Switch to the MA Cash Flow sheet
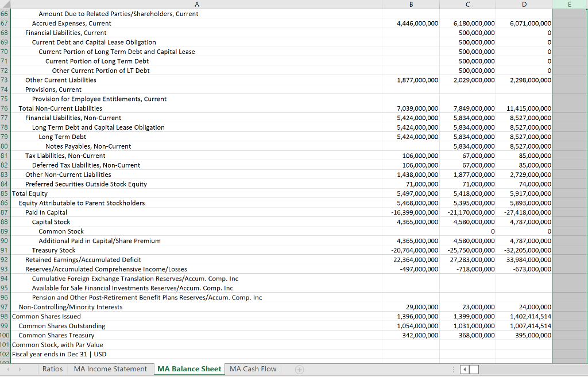 [253, 369]
